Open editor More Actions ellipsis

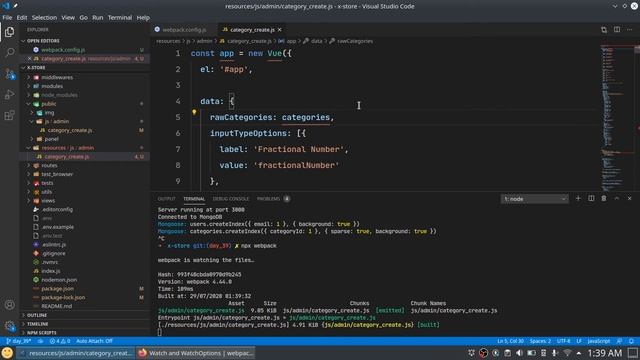tap(629, 30)
